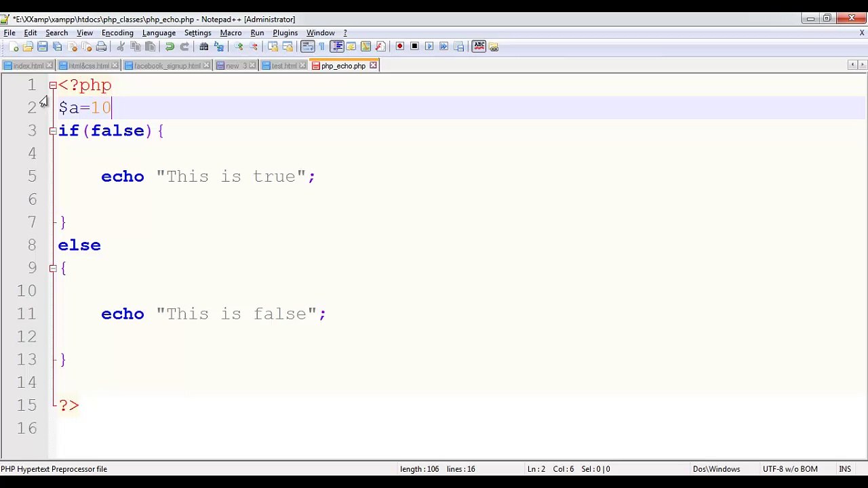Collapse the if block fold on line 3
The width and height of the screenshot is (868, 488).
53,131
